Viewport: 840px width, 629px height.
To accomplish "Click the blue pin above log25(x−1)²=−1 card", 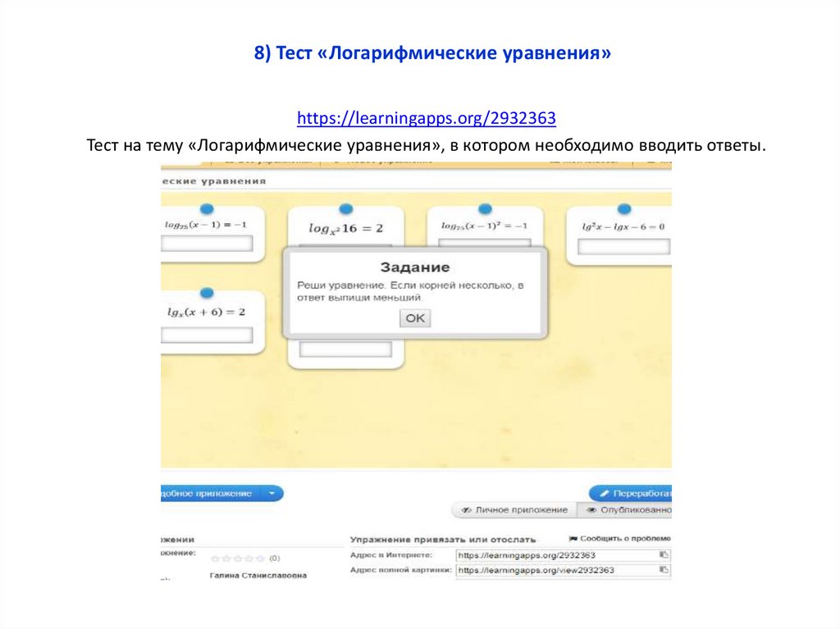I will click(x=485, y=209).
